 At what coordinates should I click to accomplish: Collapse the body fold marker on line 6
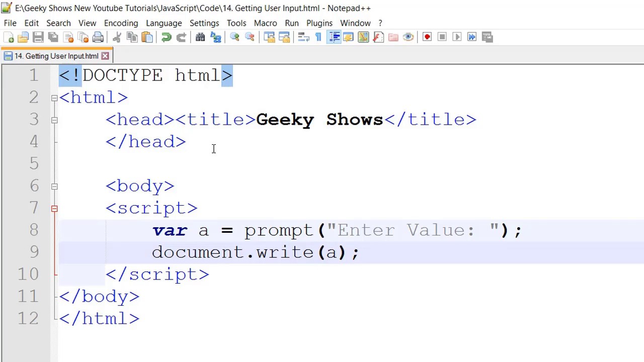coord(54,186)
